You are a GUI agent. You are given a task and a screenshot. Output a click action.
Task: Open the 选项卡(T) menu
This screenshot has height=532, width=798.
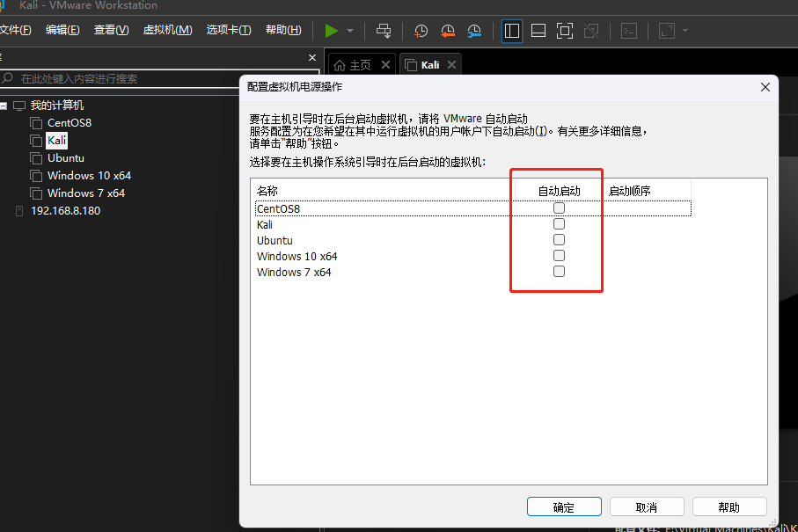point(229,30)
